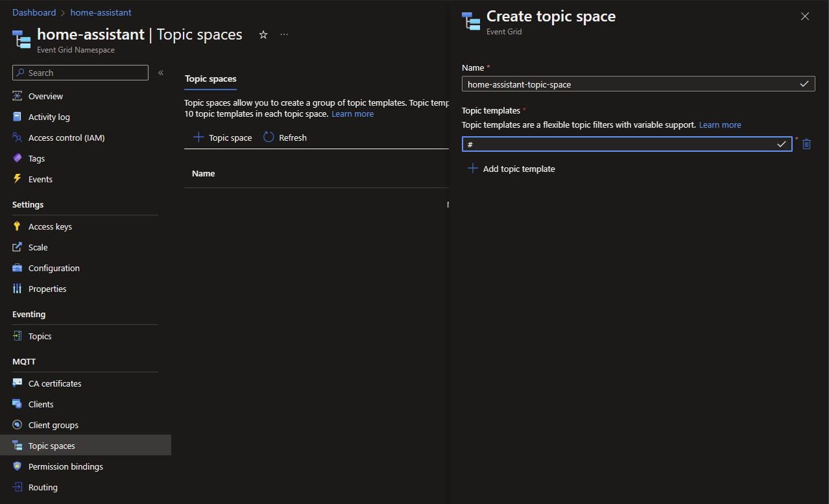Image resolution: width=829 pixels, height=504 pixels.
Task: Favorite the page with the star icon
Action: [263, 35]
